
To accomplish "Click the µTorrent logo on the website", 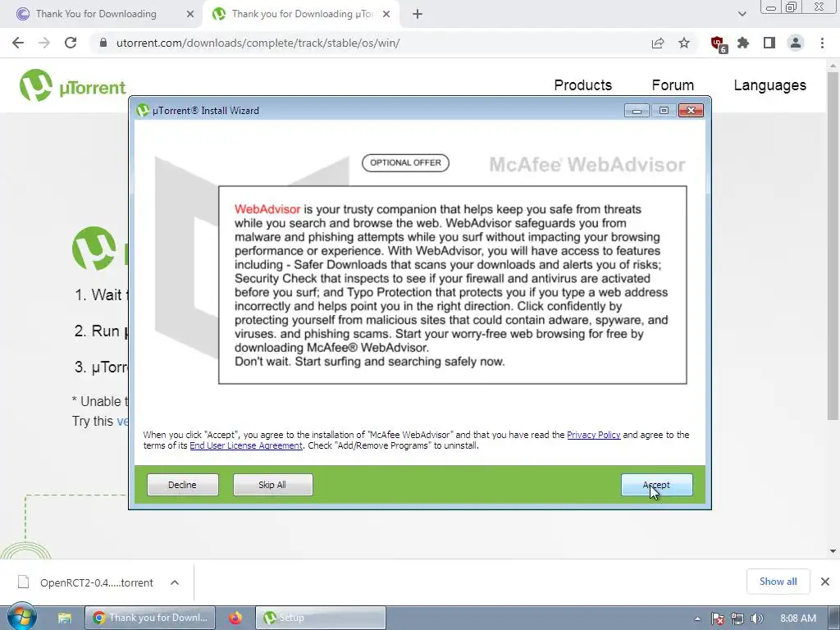I will (x=72, y=85).
